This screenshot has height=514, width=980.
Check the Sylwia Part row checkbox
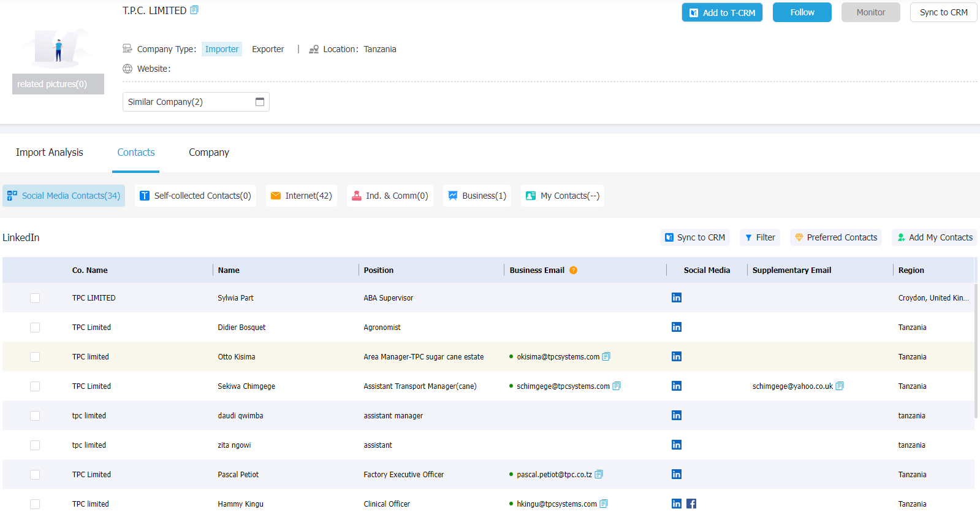[35, 298]
